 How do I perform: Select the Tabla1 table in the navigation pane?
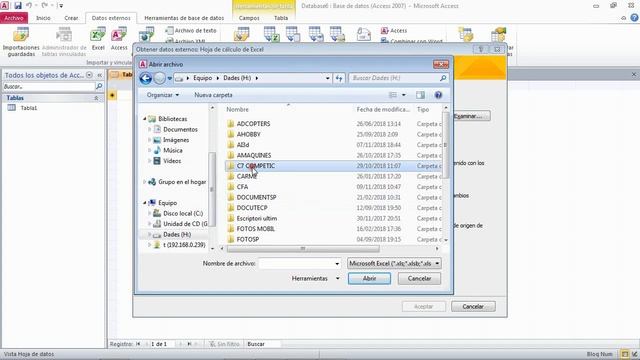click(29, 108)
